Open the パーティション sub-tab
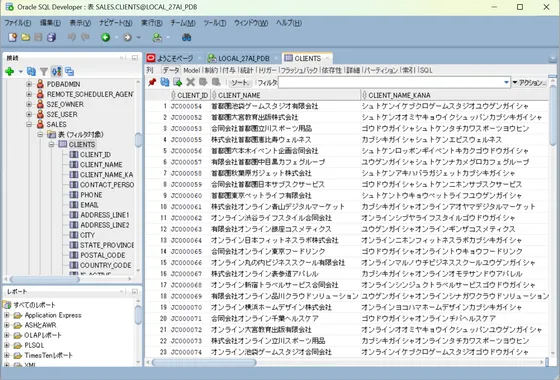Viewport: 560px width, 380px height. click(x=381, y=70)
